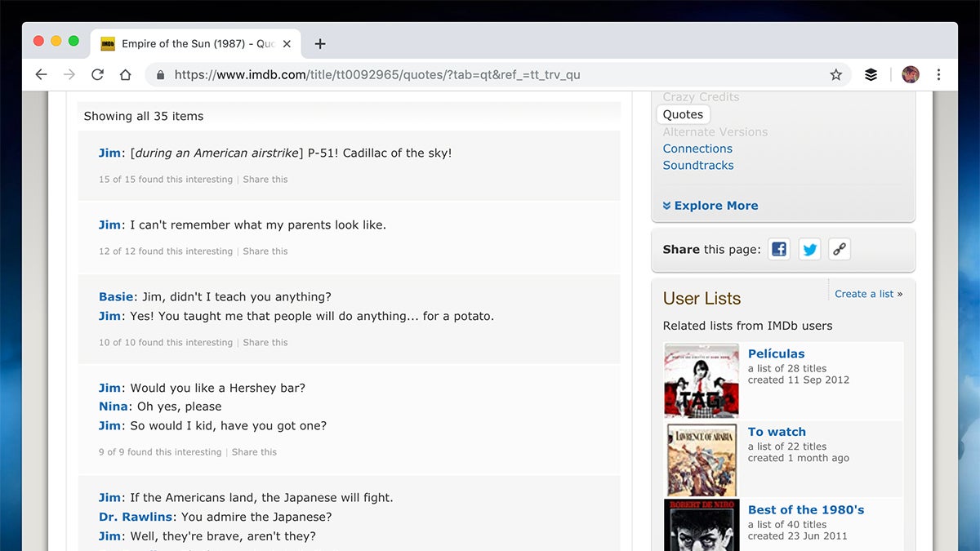
Task: Share the page on Facebook
Action: pos(778,249)
